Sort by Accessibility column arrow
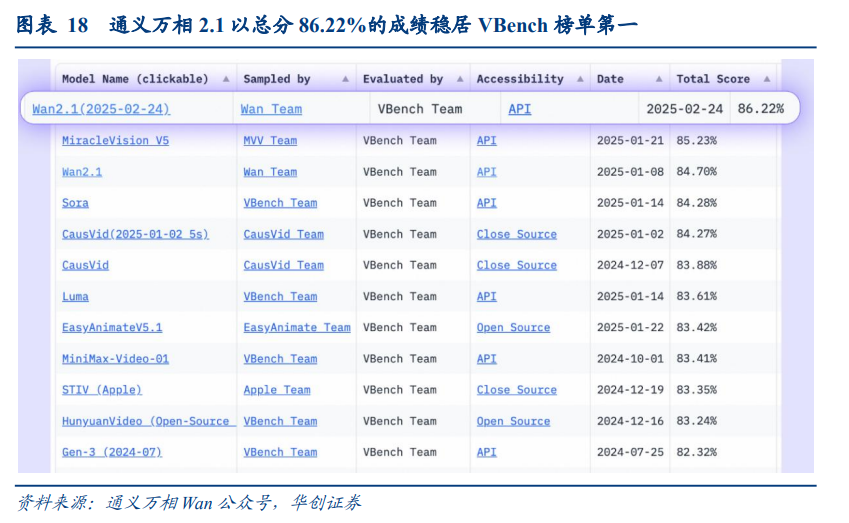849x523 pixels. tap(580, 79)
